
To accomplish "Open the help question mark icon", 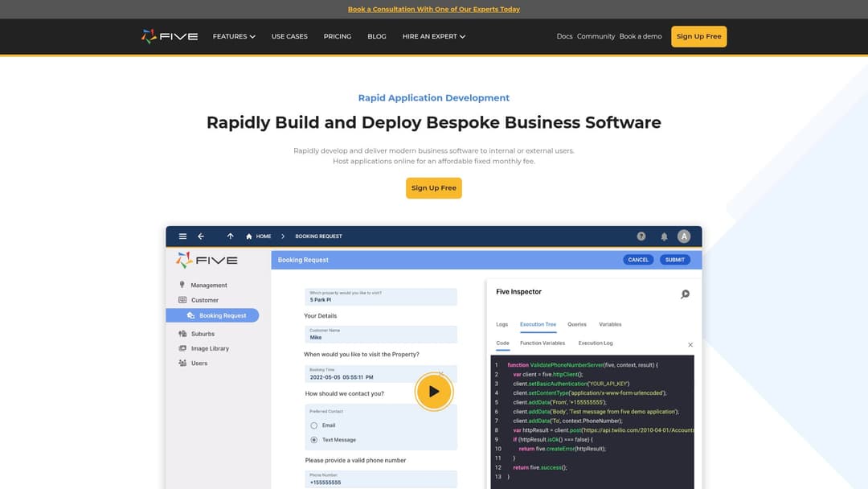I will click(x=641, y=236).
